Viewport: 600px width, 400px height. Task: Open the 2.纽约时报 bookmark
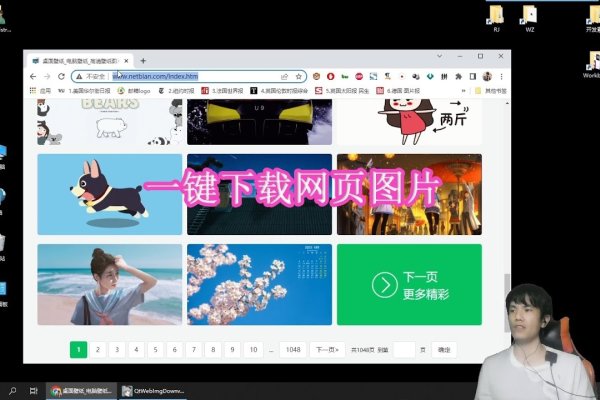[176, 91]
